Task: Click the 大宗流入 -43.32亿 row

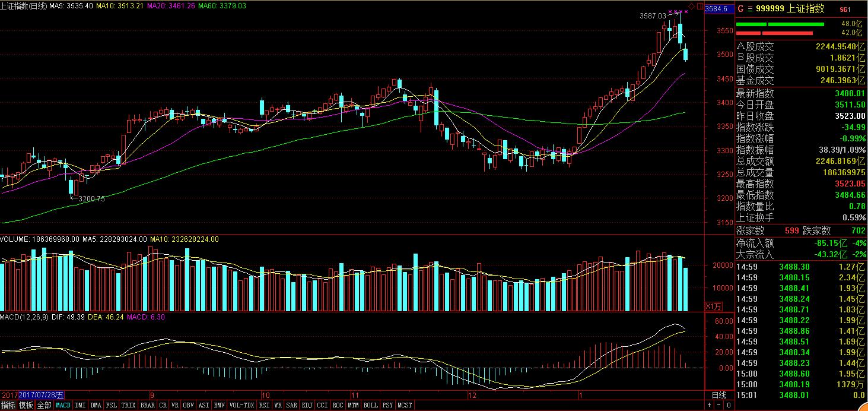Action: 801,254
